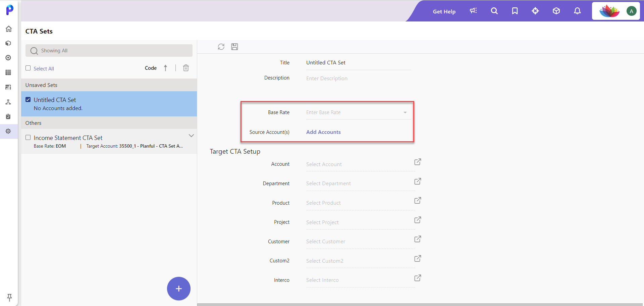644x306 pixels.
Task: Click the Enter Description field
Action: point(359,78)
